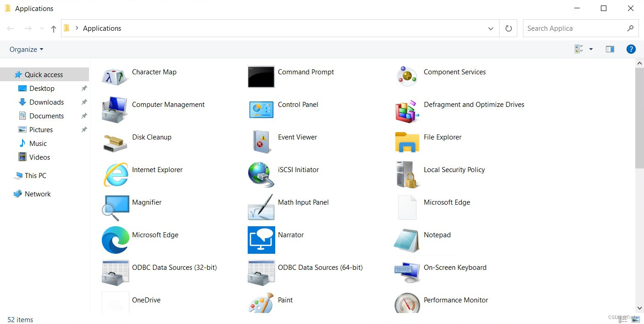Click the search magnifying glass icon
The width and height of the screenshot is (644, 324).
pos(631,28)
